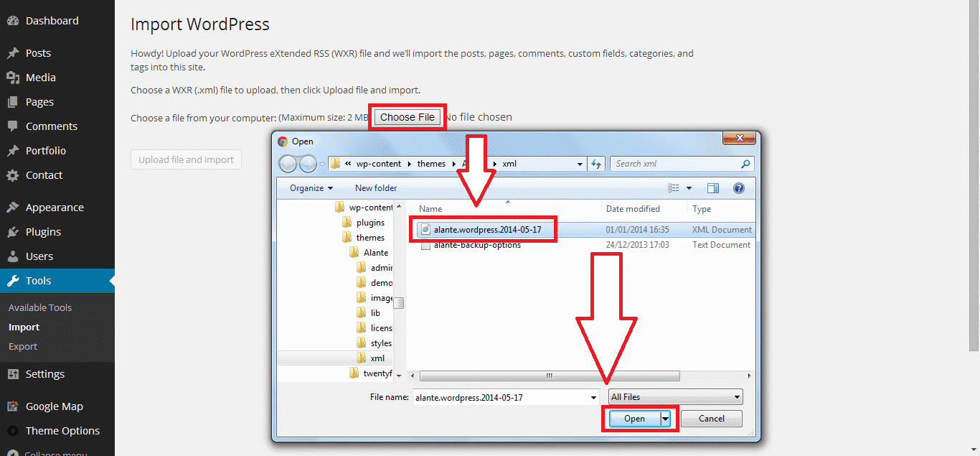Click the Comments speech bubble icon
The height and width of the screenshot is (456, 980).
click(13, 126)
